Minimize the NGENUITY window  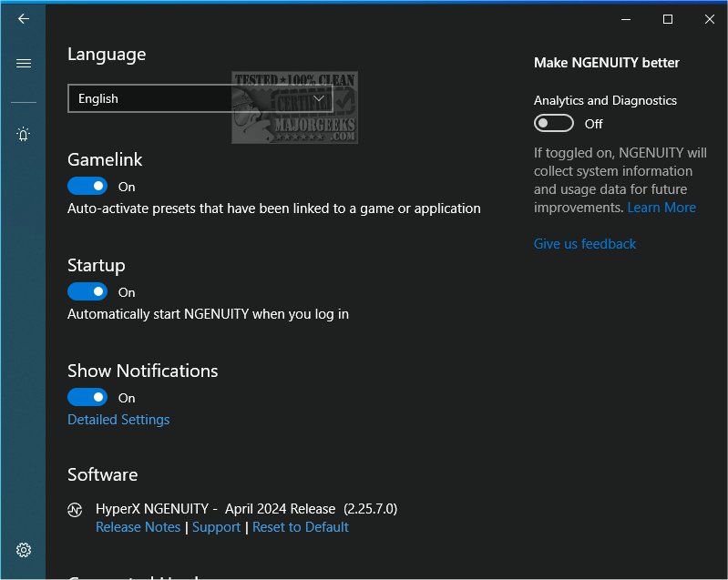tap(626, 19)
